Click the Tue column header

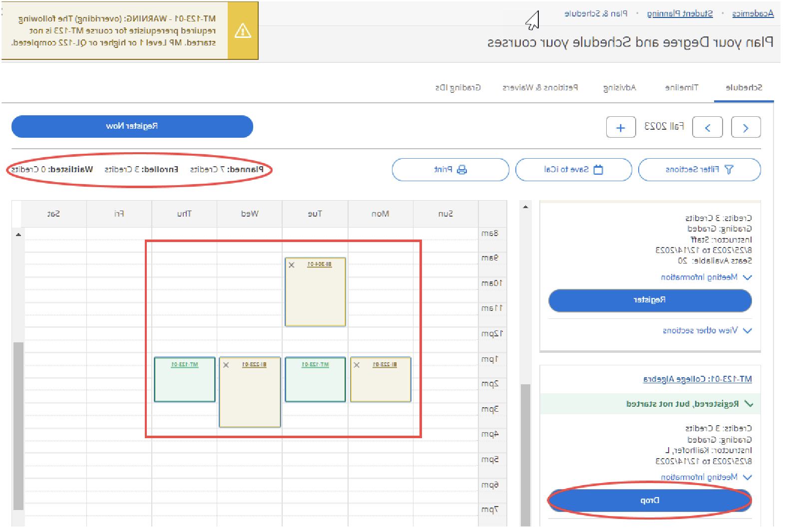click(315, 214)
